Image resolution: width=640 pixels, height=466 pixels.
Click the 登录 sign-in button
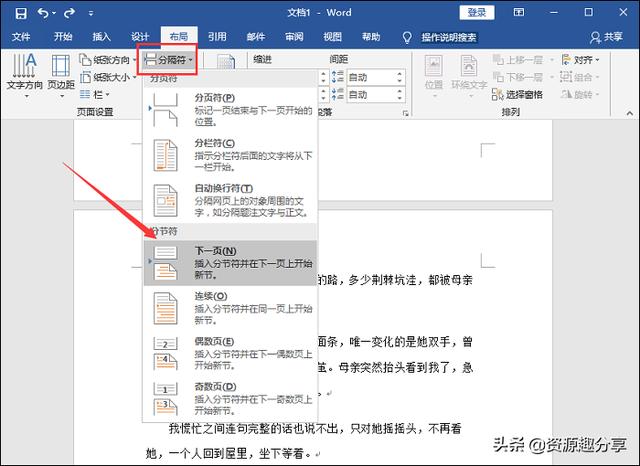(477, 12)
